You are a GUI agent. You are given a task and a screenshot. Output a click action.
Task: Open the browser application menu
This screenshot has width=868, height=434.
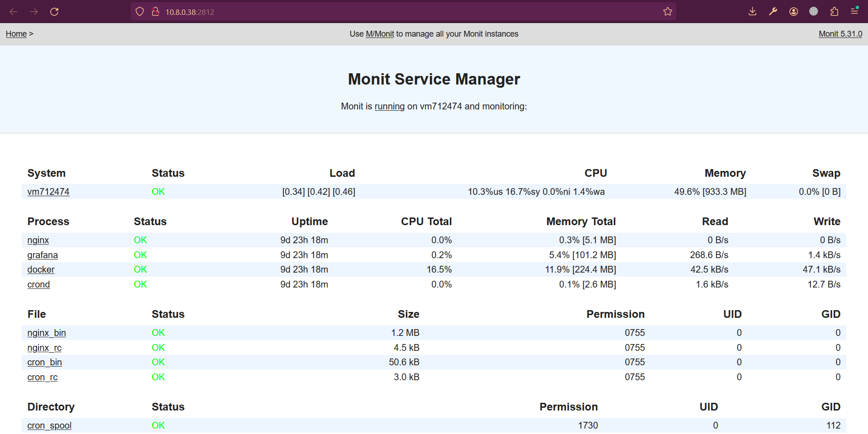(854, 11)
